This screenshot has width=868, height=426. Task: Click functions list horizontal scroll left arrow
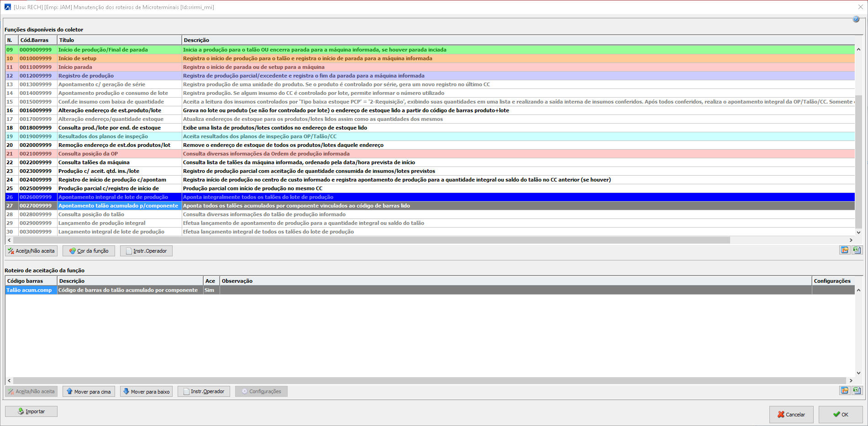tap(9, 240)
